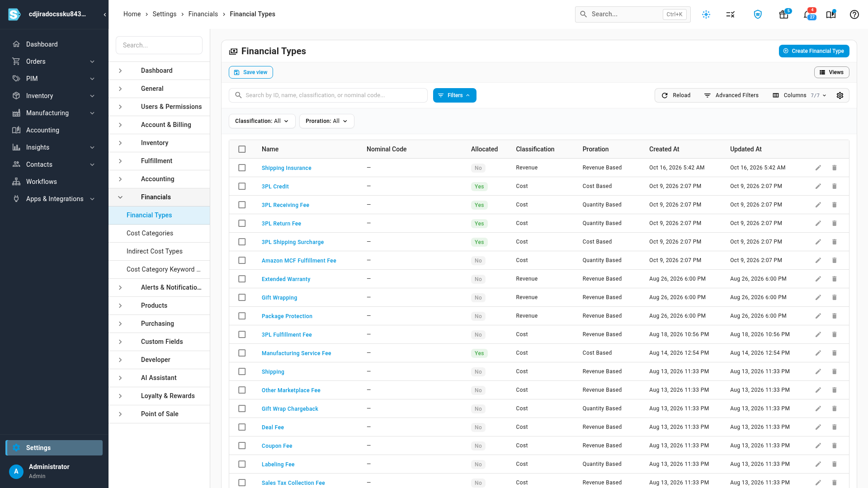This screenshot has width=868, height=488.
Task: Open Indirect Cost Types settings page
Action: [x=159, y=251]
